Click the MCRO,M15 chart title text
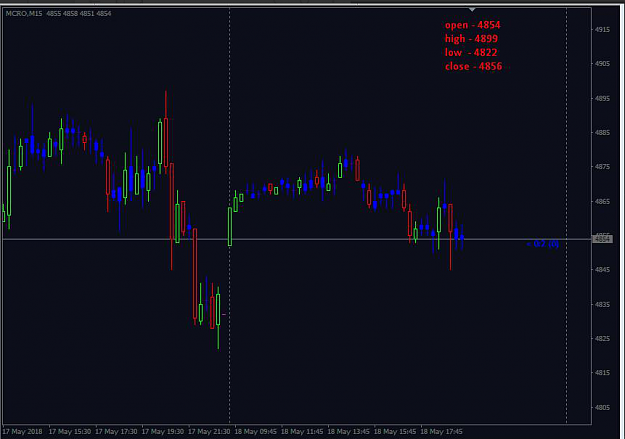 click(x=24, y=14)
